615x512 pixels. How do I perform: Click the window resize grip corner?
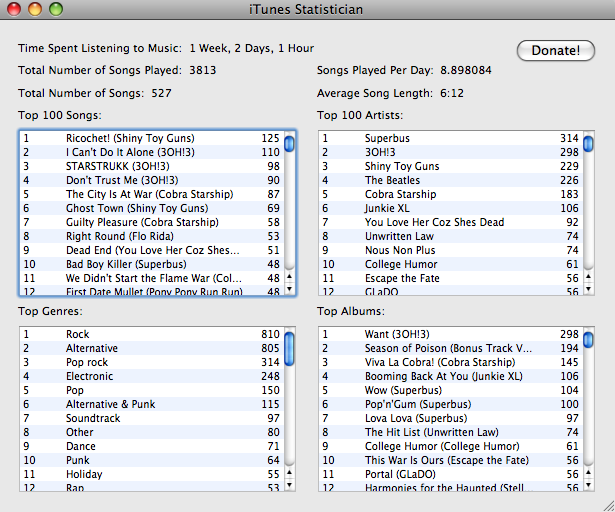point(608,506)
